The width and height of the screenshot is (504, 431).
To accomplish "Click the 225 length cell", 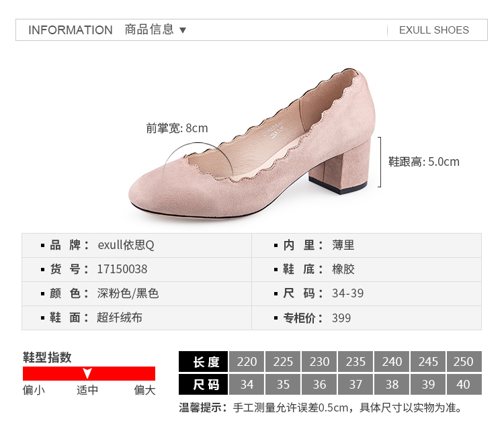I will tap(283, 362).
